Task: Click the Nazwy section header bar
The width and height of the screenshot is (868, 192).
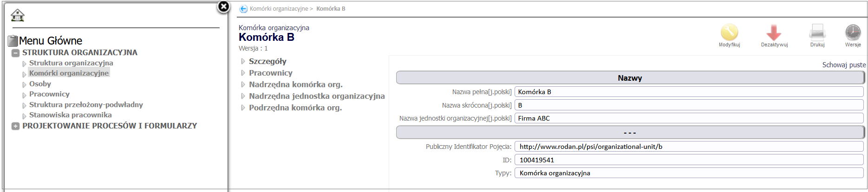Action: click(629, 78)
